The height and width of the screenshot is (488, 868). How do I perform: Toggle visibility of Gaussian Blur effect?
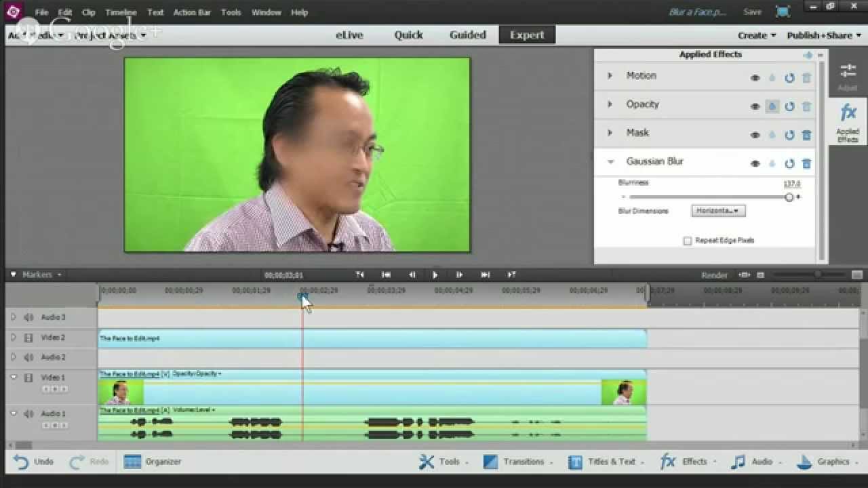click(x=755, y=163)
